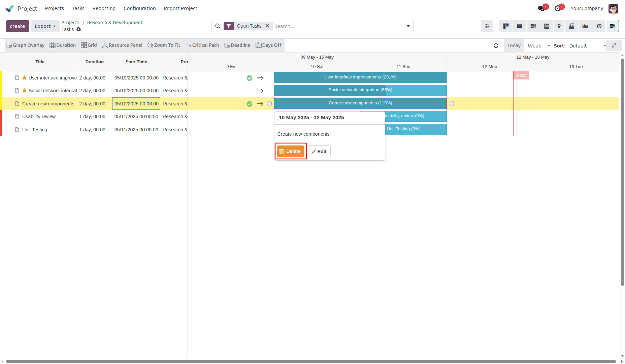Open the Calendar view
Screen dimensions: 625x364
pyautogui.click(x=547, y=26)
